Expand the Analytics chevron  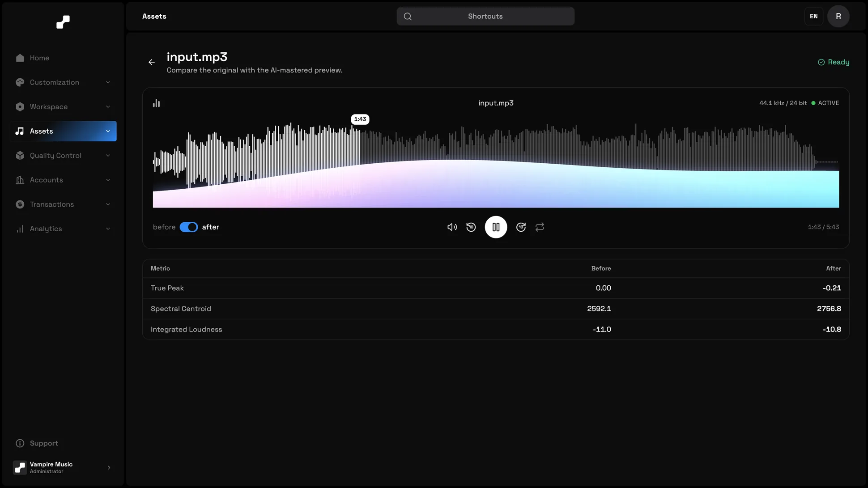[x=108, y=229]
